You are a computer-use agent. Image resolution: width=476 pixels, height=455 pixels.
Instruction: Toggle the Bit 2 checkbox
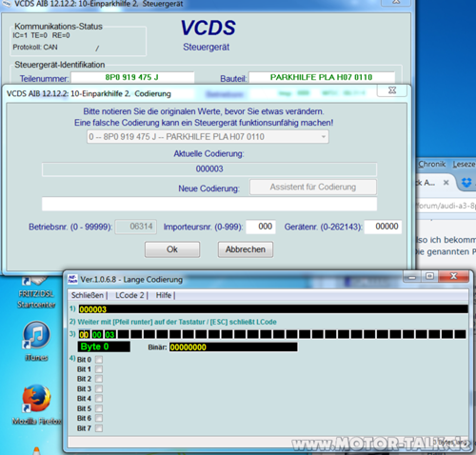99,379
